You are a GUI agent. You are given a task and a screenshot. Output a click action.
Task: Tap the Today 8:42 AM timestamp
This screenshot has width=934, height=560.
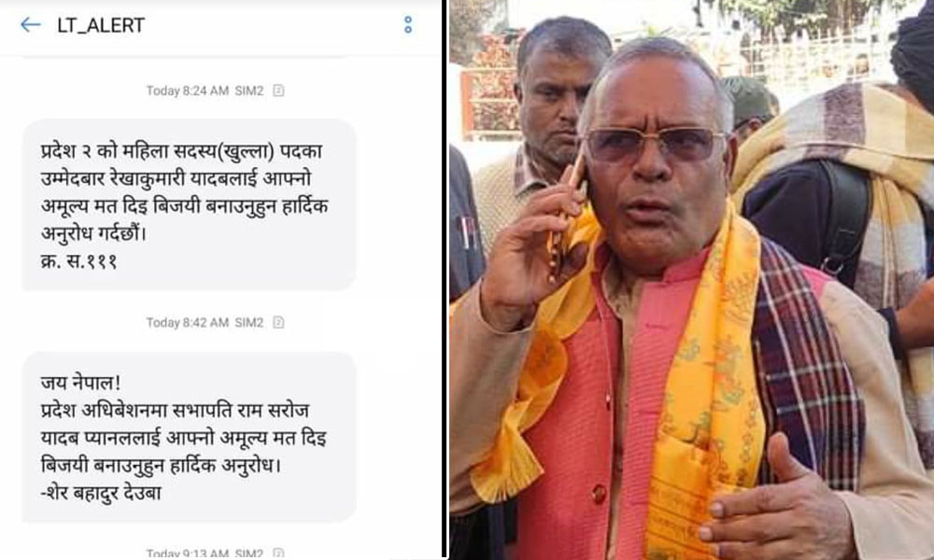coord(188,323)
